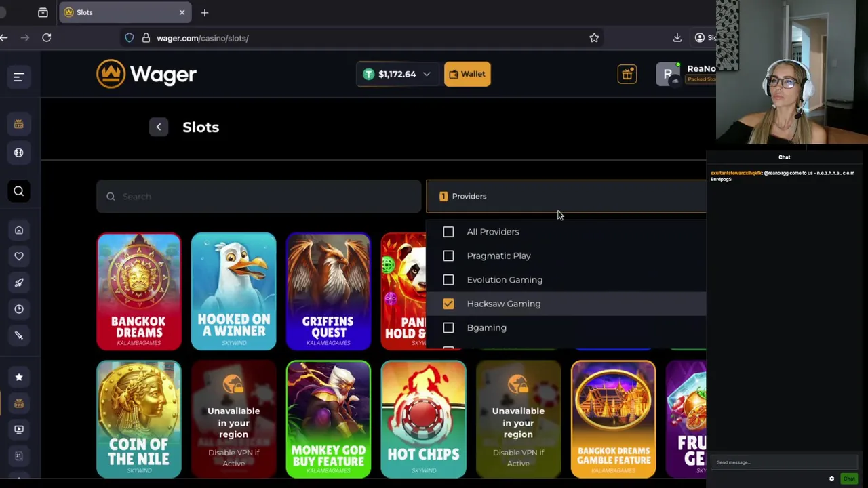Expand the balance $1,172.64 dropdown
The width and height of the screenshot is (868, 488).
click(x=397, y=74)
